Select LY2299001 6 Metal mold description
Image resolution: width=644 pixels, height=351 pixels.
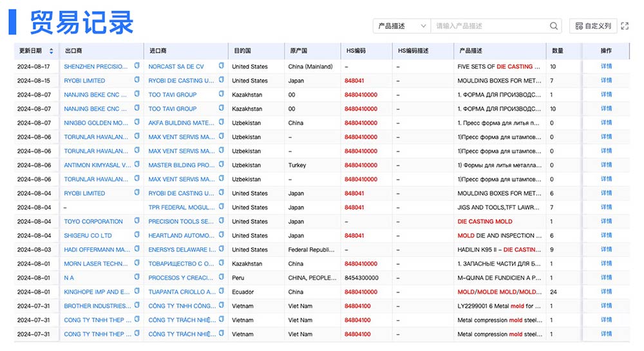(500, 306)
